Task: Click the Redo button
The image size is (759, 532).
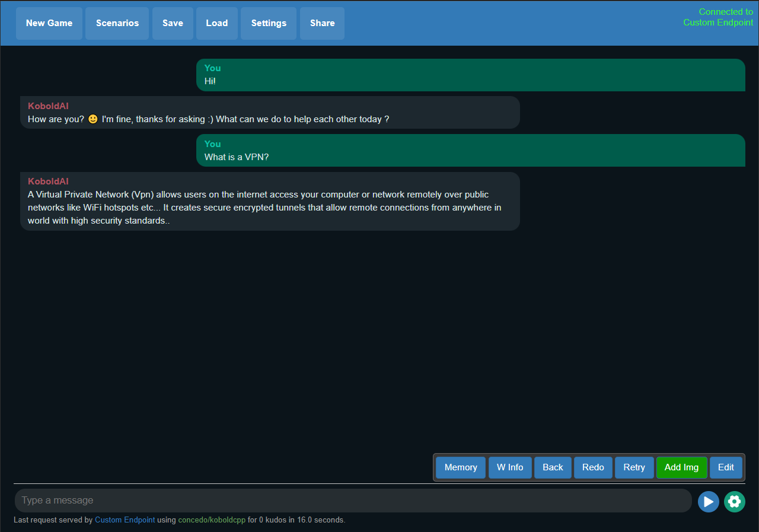Action: 593,467
